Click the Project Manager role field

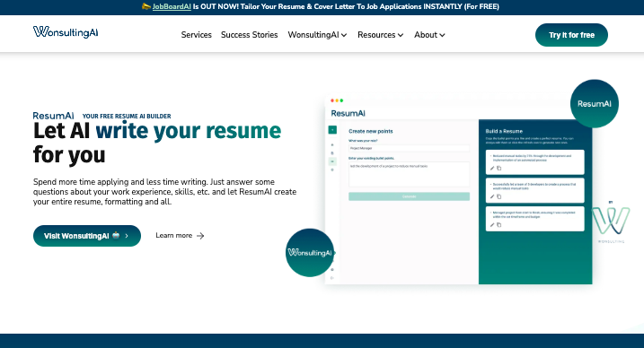coord(409,148)
